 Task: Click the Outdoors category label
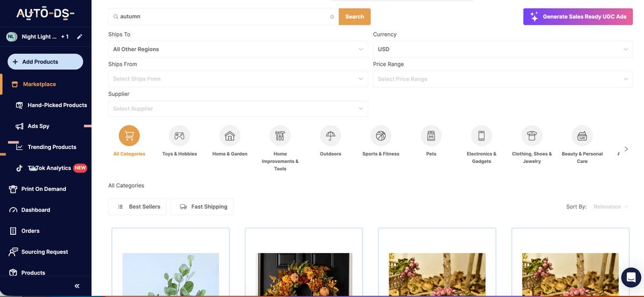pos(330,154)
